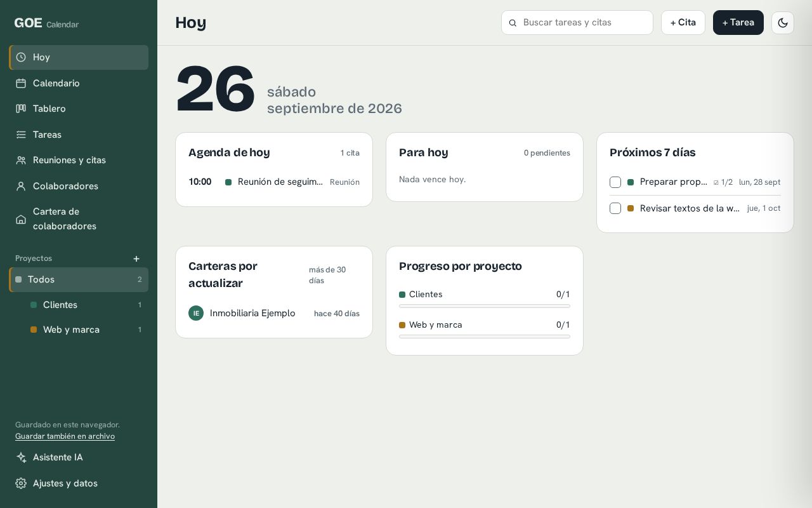Open the Asistente IA
Viewport: 812px width, 508px height.
click(79, 457)
